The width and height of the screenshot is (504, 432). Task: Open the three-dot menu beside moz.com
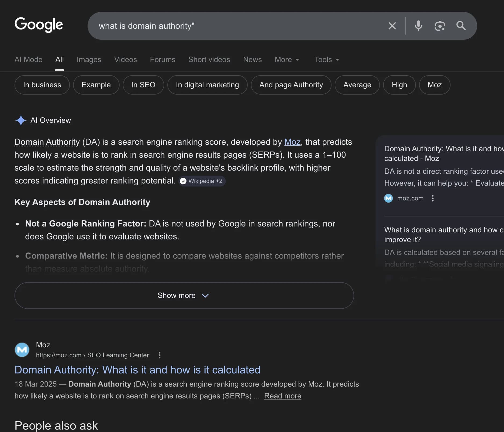(x=433, y=198)
